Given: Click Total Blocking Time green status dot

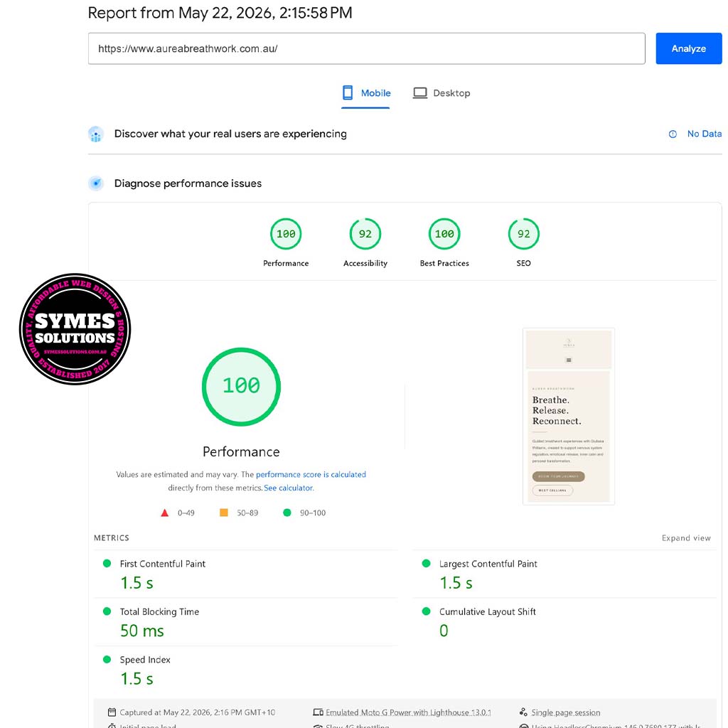Looking at the screenshot, I should click(x=107, y=611).
